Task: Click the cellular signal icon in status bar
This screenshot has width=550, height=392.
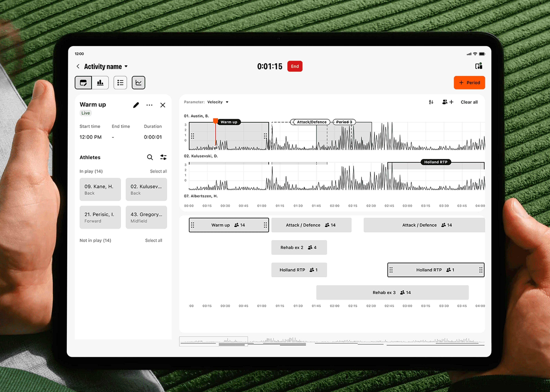Action: pos(469,54)
